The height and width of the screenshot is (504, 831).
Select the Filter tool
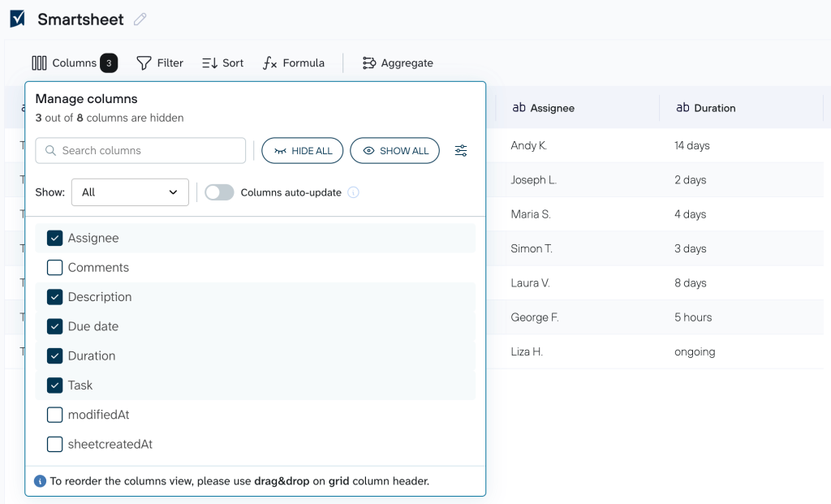[x=160, y=62]
